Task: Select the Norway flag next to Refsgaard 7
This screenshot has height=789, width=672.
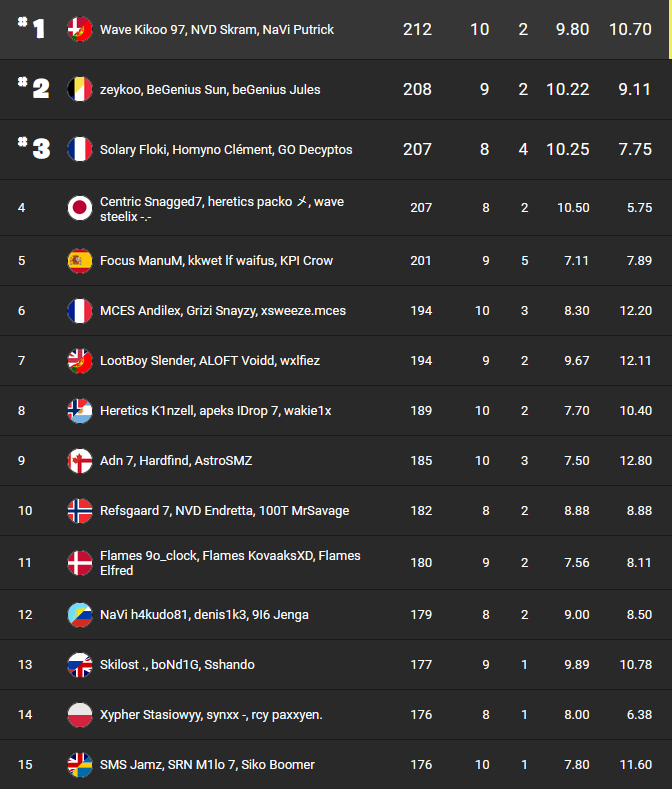Action: (x=80, y=511)
